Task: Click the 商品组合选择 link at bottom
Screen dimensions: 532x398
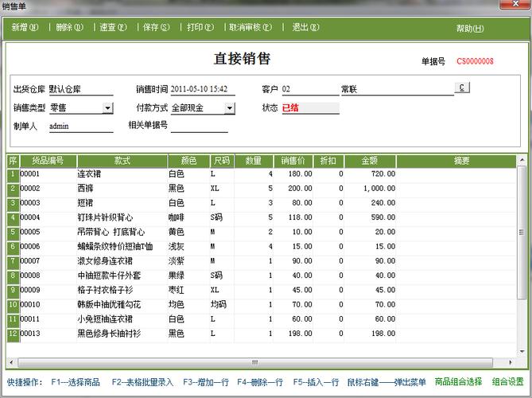Action: pos(458,382)
